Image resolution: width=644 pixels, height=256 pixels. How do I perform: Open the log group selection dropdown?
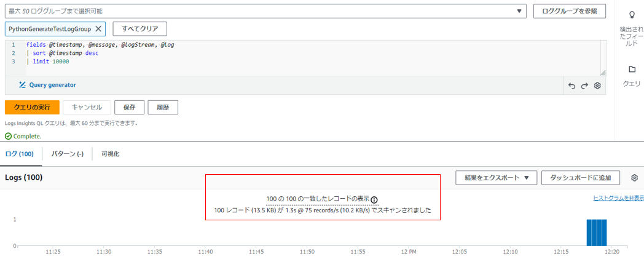click(x=265, y=12)
